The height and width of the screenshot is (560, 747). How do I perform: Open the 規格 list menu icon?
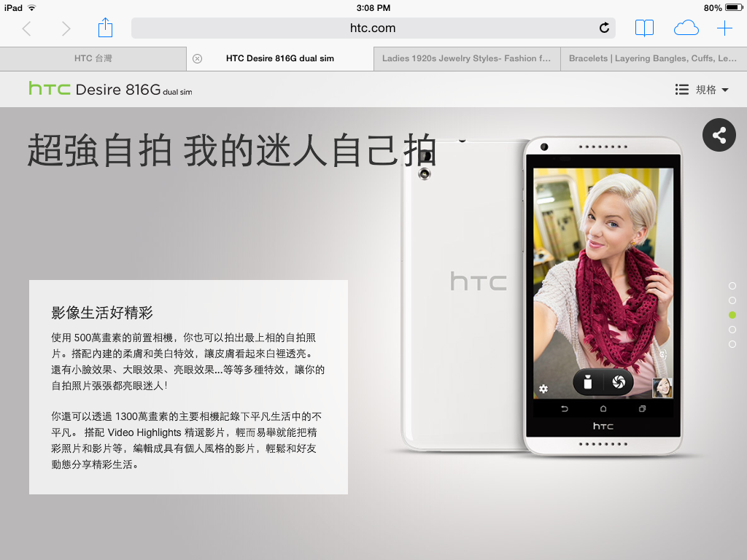(x=682, y=90)
